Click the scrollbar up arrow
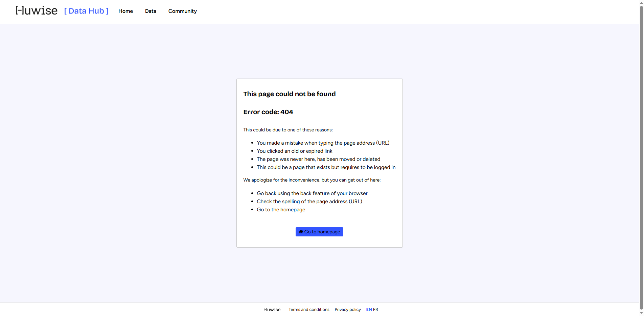Screen dimensions: 644x316 click(641, 2)
